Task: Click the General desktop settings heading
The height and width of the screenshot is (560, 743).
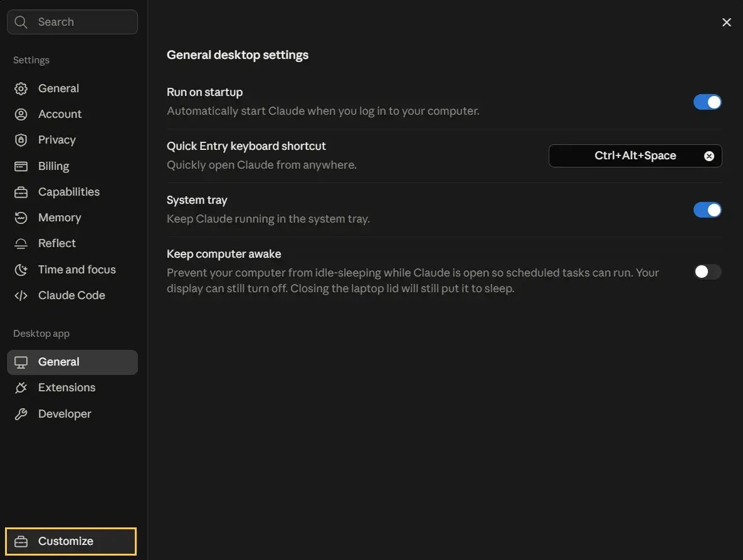Action: (x=238, y=55)
